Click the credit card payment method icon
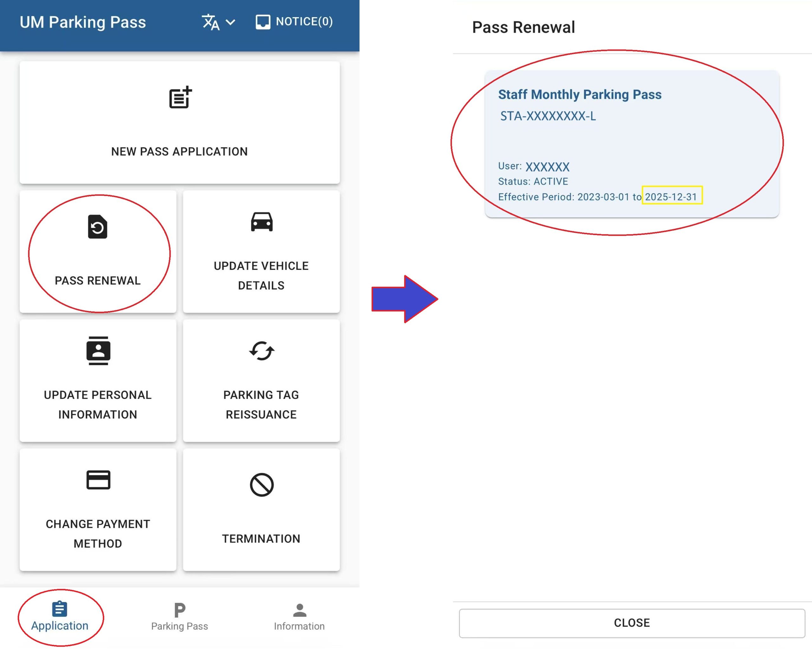Screen dimensions: 812x649 click(x=98, y=480)
